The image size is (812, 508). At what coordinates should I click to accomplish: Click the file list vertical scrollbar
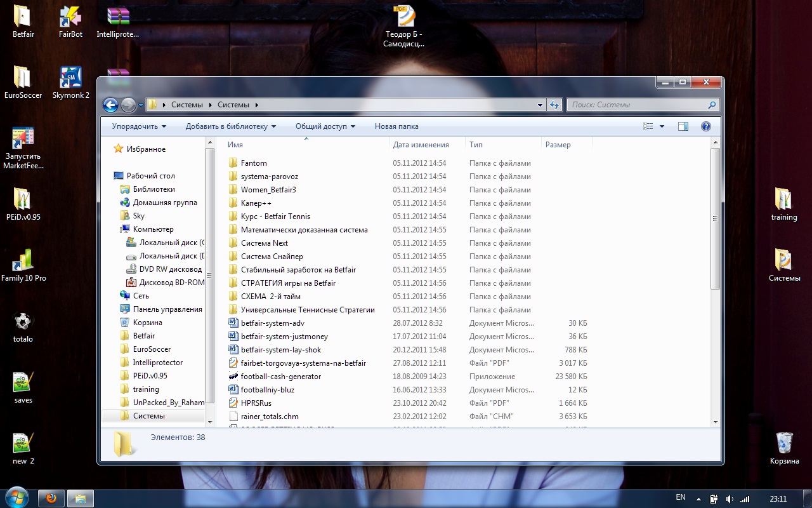coord(716,219)
